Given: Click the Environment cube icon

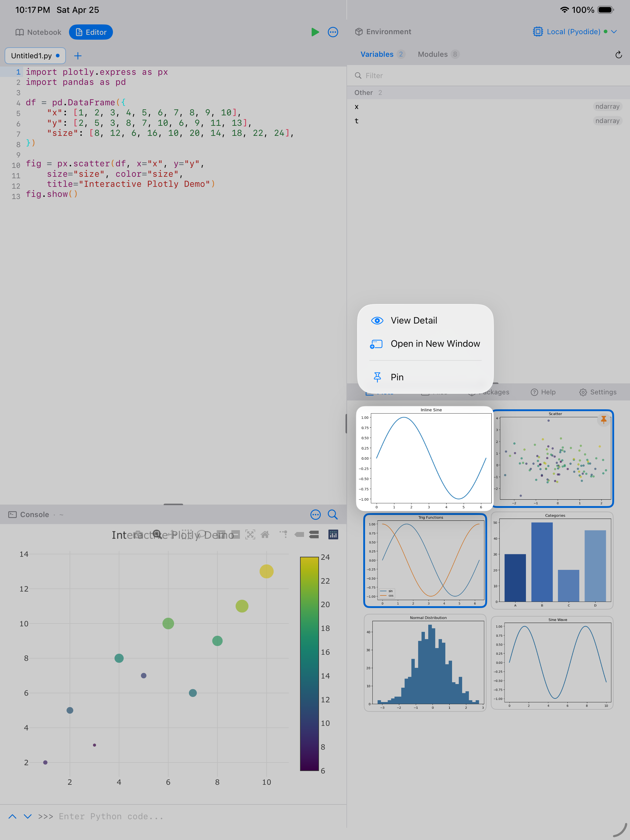Looking at the screenshot, I should pyautogui.click(x=359, y=32).
